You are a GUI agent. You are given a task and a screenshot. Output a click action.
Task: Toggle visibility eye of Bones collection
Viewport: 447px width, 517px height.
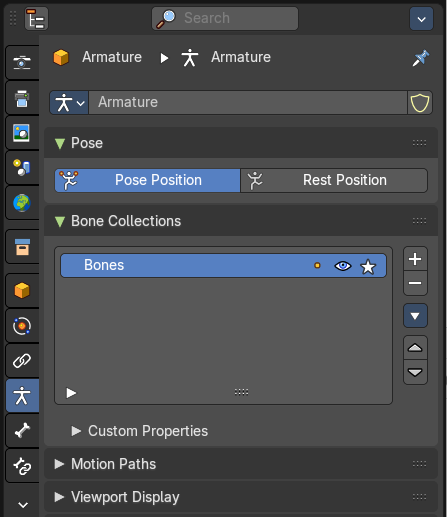(x=343, y=266)
